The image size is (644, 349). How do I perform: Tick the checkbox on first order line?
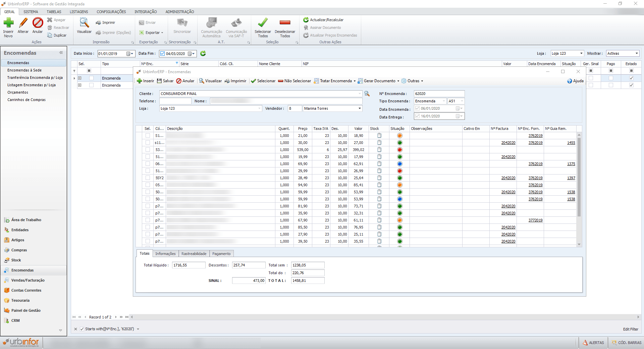[148, 136]
